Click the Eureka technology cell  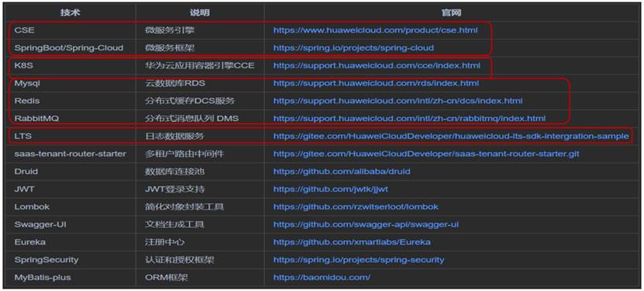30,242
